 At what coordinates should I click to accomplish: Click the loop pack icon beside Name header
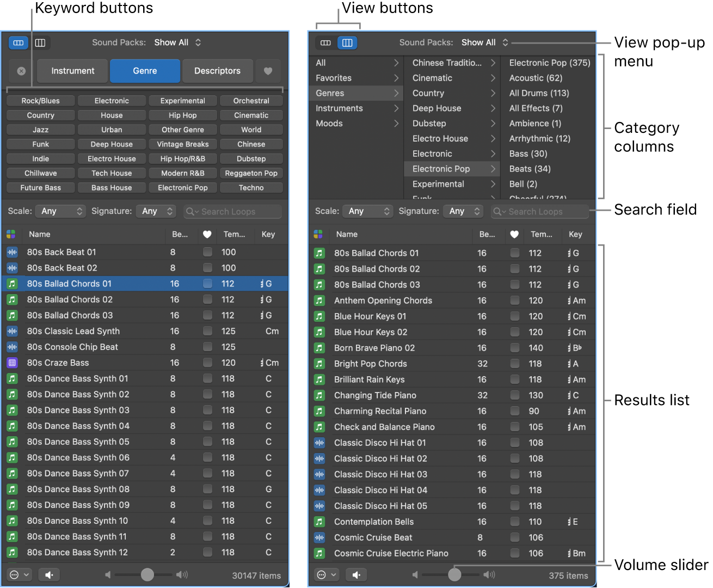(11, 234)
